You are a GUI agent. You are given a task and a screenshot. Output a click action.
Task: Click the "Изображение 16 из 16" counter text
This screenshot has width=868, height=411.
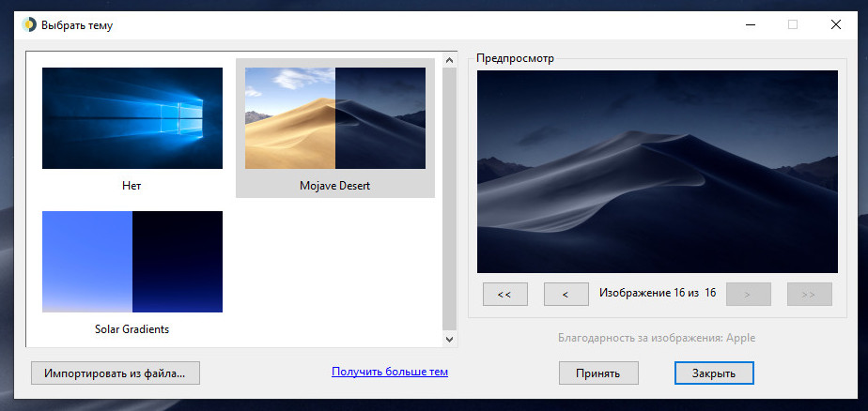[658, 293]
